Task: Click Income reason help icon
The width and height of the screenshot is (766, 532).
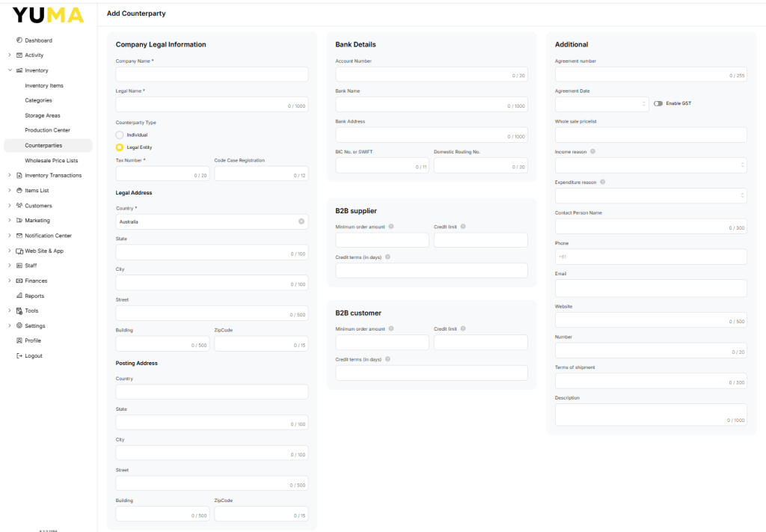Action: (x=592, y=151)
